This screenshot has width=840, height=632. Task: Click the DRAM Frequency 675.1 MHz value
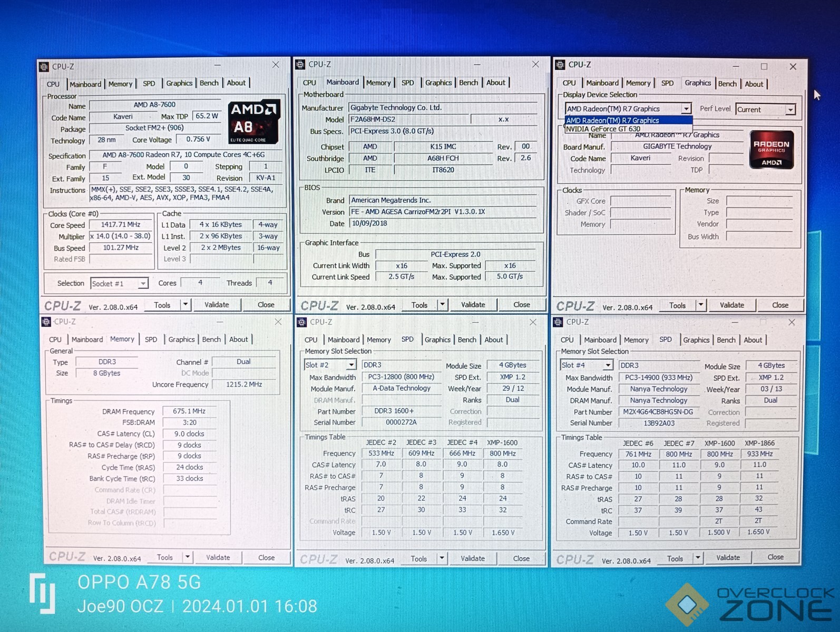[189, 411]
